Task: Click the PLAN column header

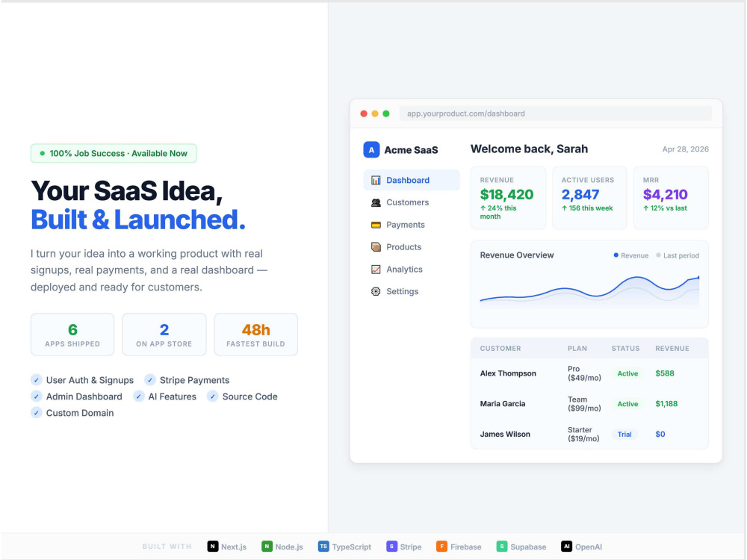Action: click(x=577, y=349)
